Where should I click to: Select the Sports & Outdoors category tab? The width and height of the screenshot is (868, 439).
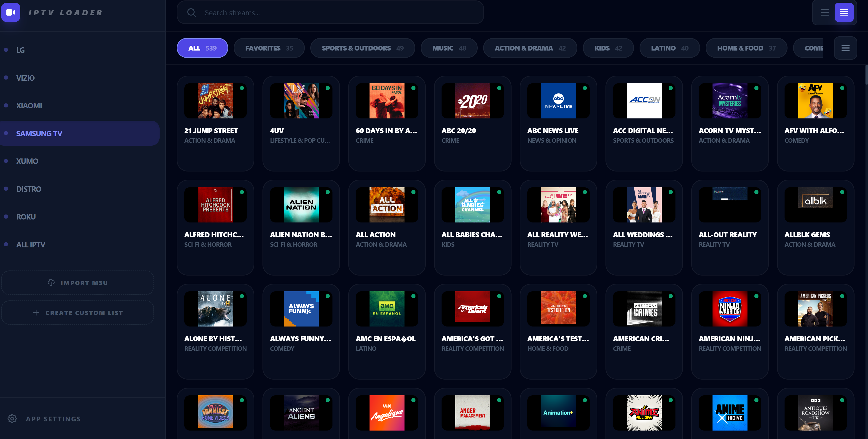362,48
